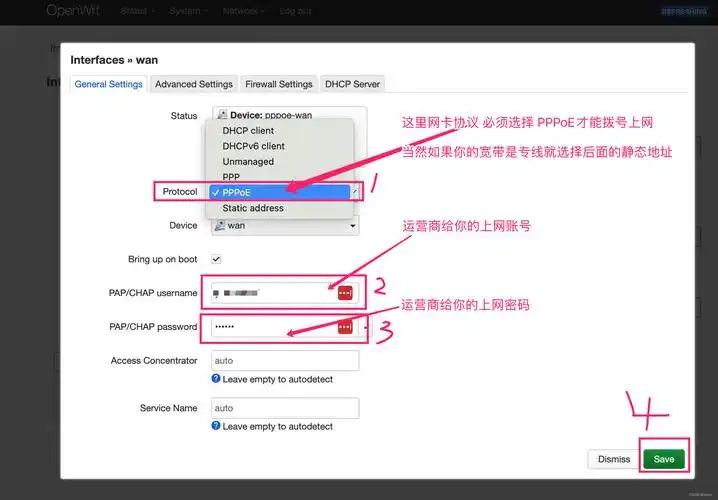Focus the PAP/CHAP username input field
The height and width of the screenshot is (500, 718).
270,293
